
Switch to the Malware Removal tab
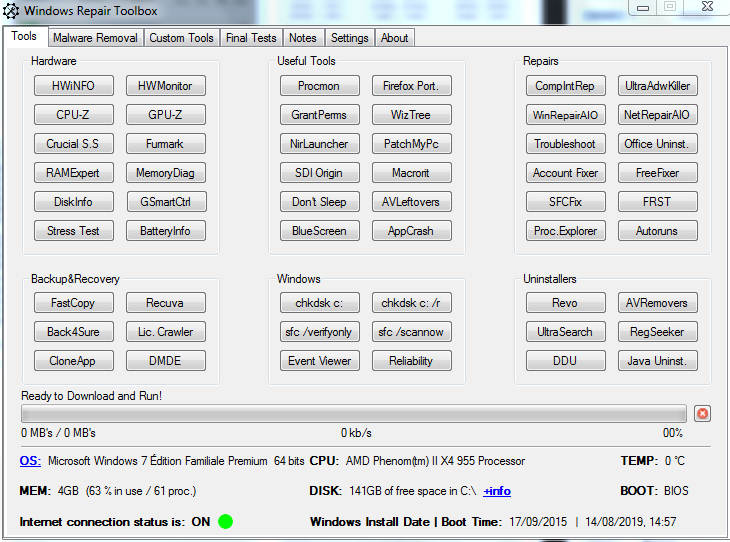(95, 38)
